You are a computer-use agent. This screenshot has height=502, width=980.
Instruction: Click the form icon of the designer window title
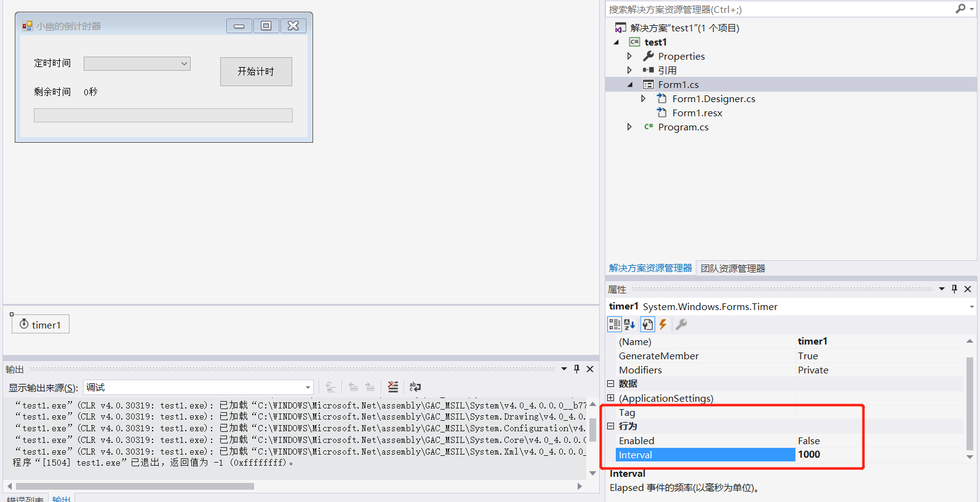[x=27, y=26]
